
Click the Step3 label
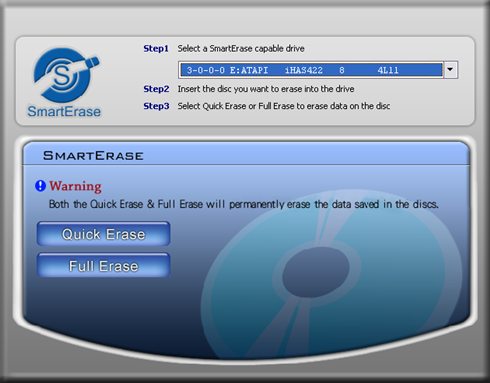point(156,106)
